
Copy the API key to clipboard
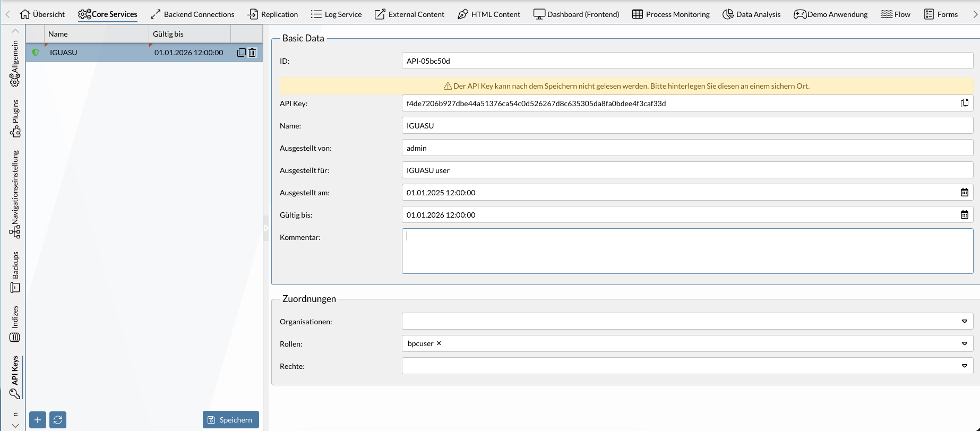click(965, 103)
